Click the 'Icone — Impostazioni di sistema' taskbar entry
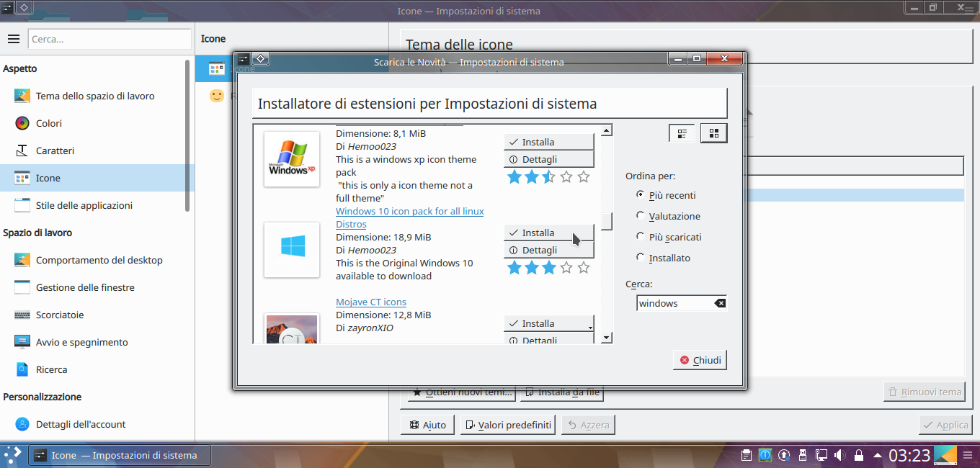 tap(120, 455)
